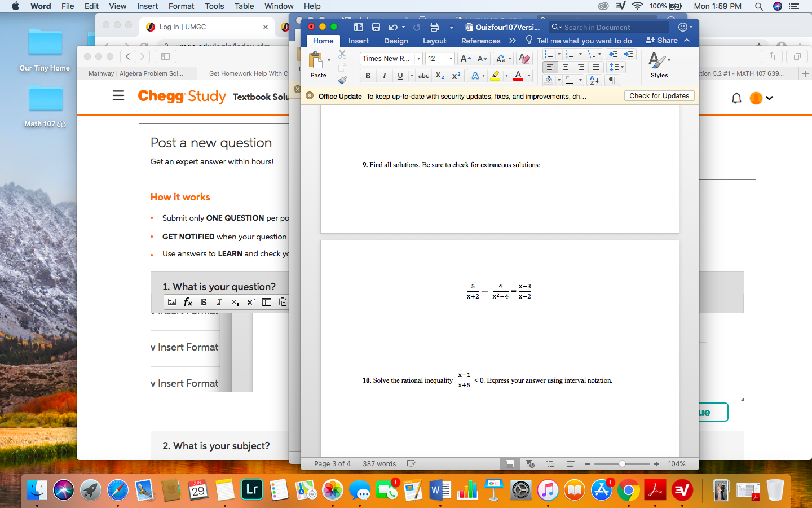Click the Chegg Study logo link
The width and height of the screenshot is (812, 508).
click(182, 97)
